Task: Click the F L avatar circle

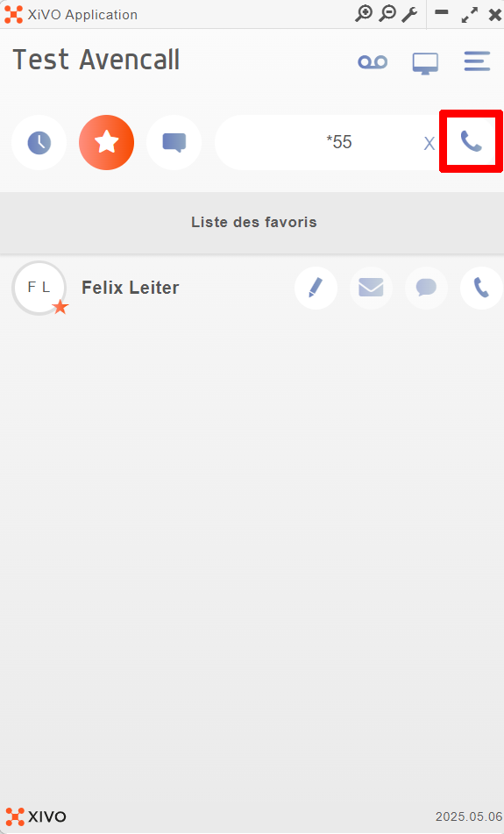Action: pyautogui.click(x=39, y=288)
